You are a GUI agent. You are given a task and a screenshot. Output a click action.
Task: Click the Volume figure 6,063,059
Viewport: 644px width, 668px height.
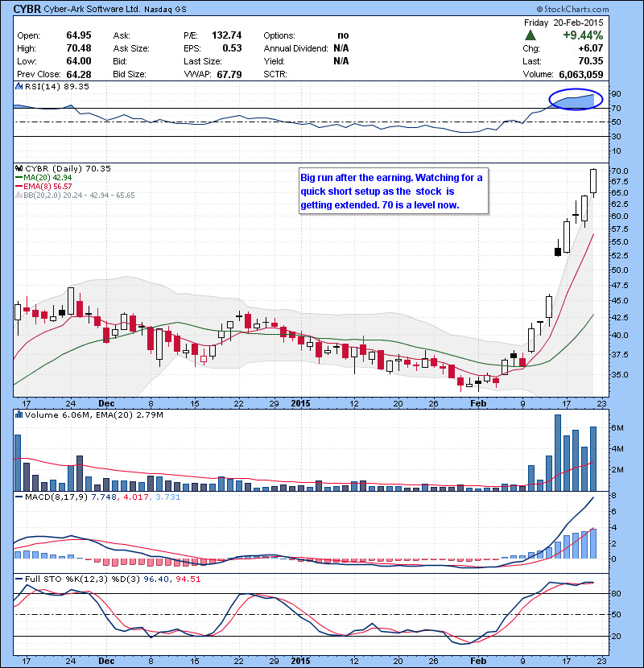pos(581,75)
